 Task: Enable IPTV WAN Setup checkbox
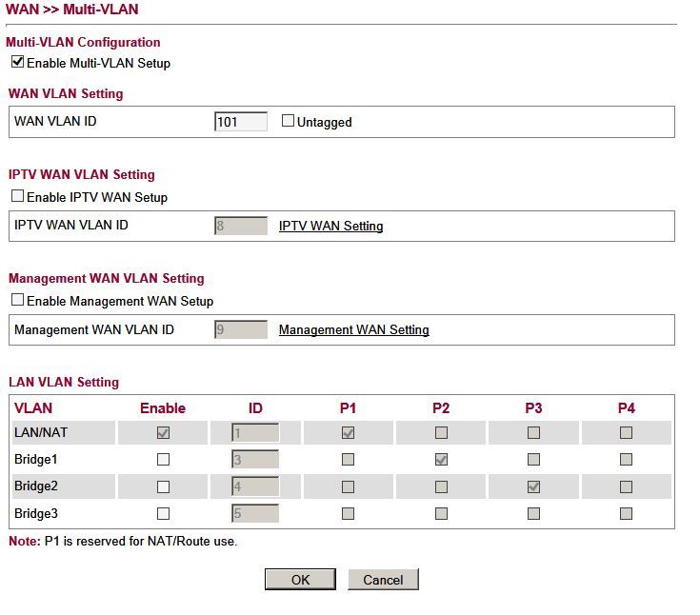[x=17, y=197]
